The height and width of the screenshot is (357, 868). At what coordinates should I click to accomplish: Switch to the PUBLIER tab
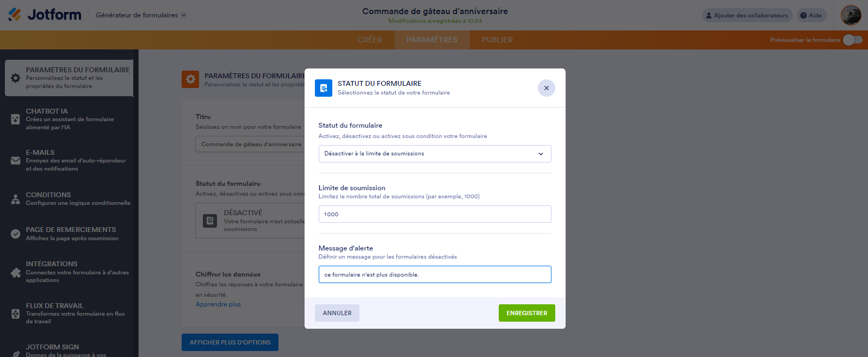click(497, 40)
